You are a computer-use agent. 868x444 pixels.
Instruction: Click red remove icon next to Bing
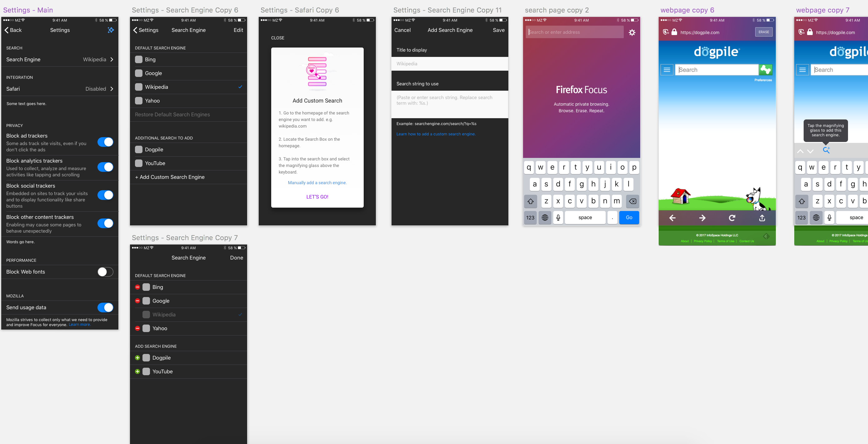click(x=137, y=287)
